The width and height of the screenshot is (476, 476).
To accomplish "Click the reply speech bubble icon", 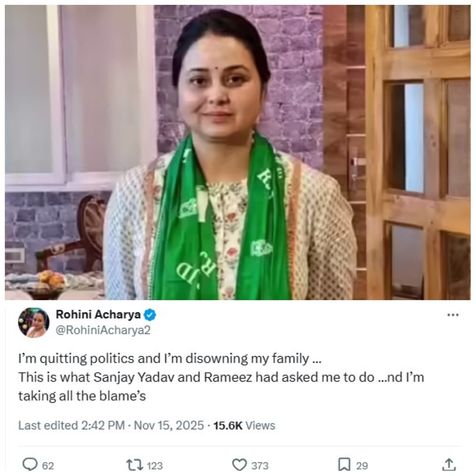I will [30, 465].
